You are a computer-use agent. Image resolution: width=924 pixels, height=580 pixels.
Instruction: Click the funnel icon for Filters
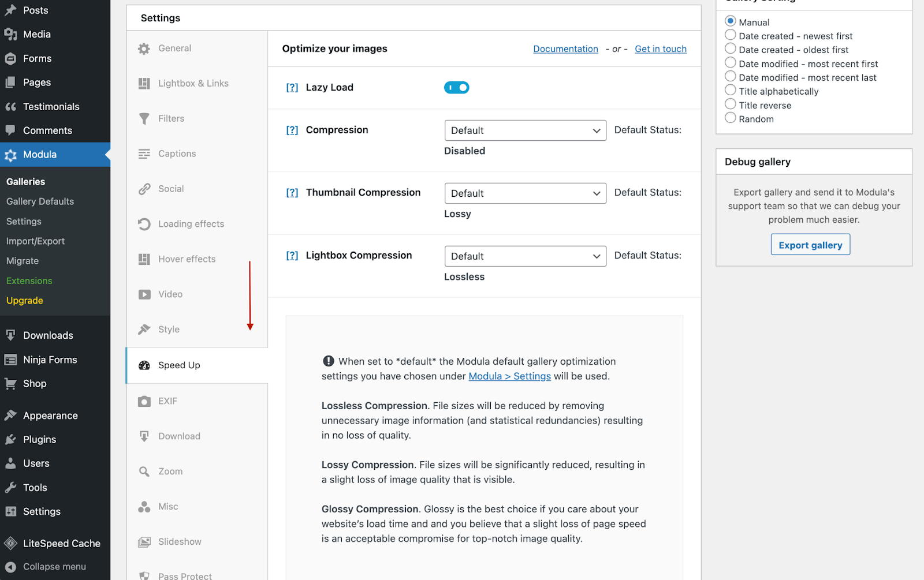tap(144, 119)
